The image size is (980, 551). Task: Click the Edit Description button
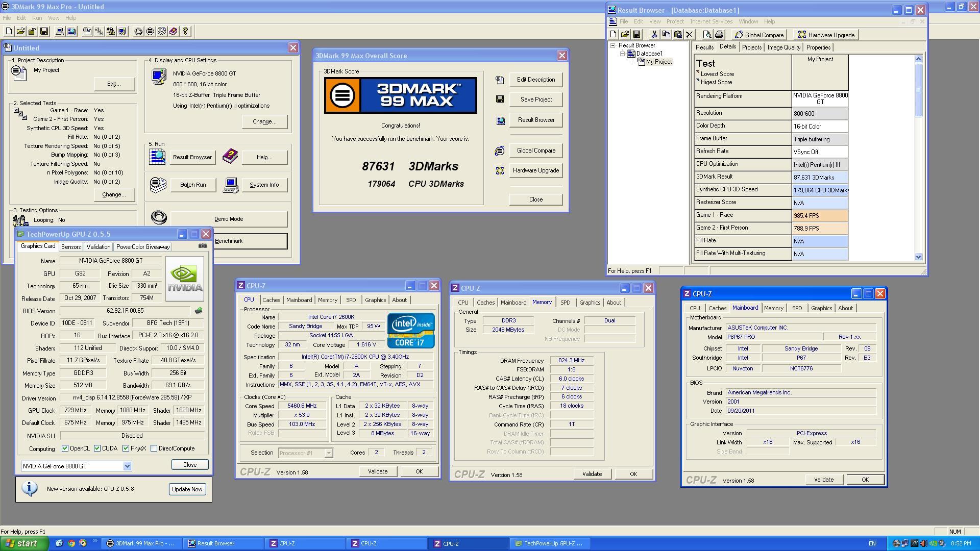tap(536, 80)
